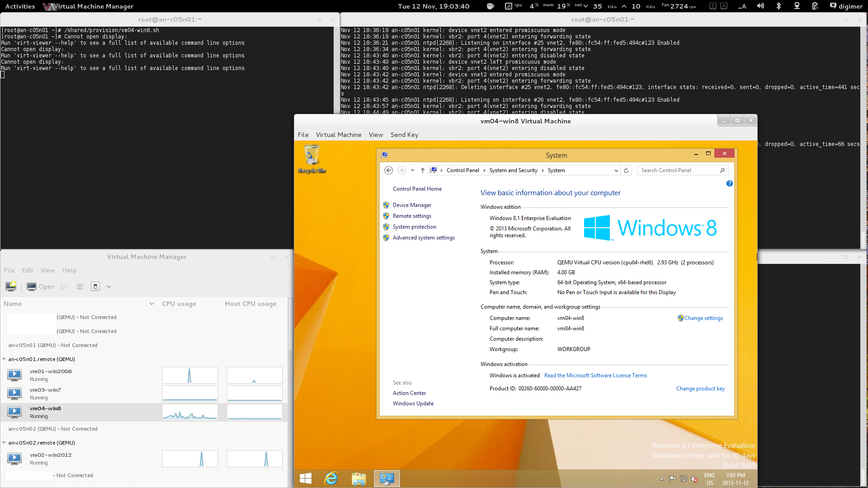
Task: Open System protection link
Action: tap(414, 227)
